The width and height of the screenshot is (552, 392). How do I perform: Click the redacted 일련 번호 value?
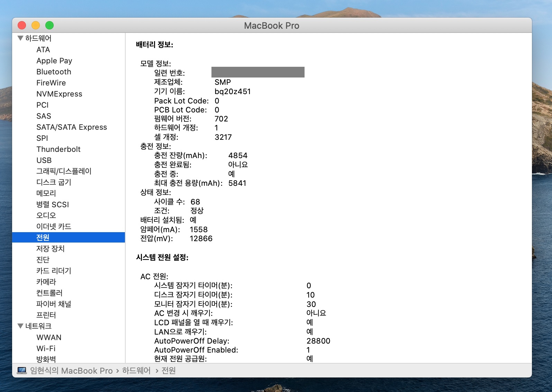click(258, 72)
